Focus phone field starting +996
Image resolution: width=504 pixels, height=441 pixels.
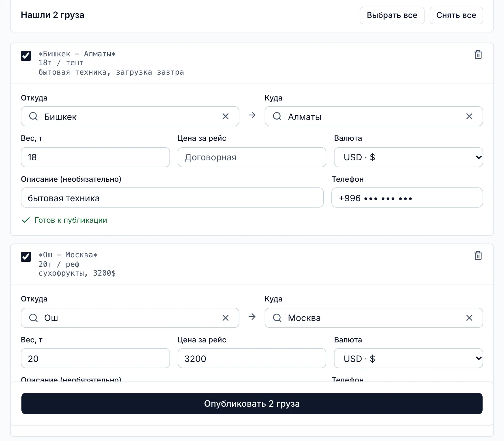[407, 198]
